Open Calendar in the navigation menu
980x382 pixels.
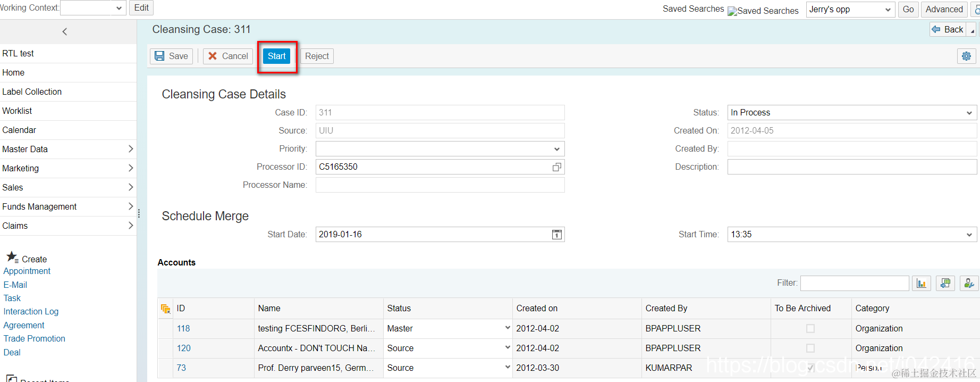(19, 130)
